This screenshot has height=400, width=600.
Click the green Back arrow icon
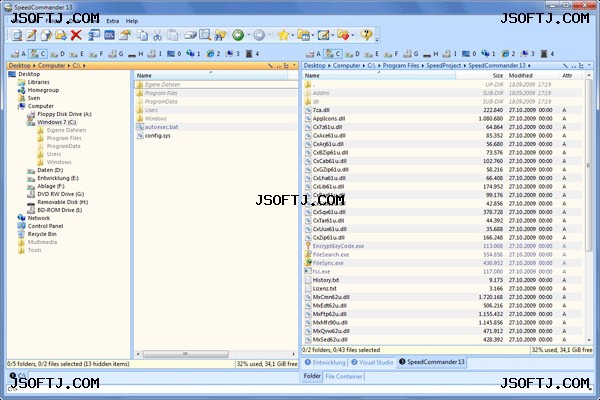238,35
